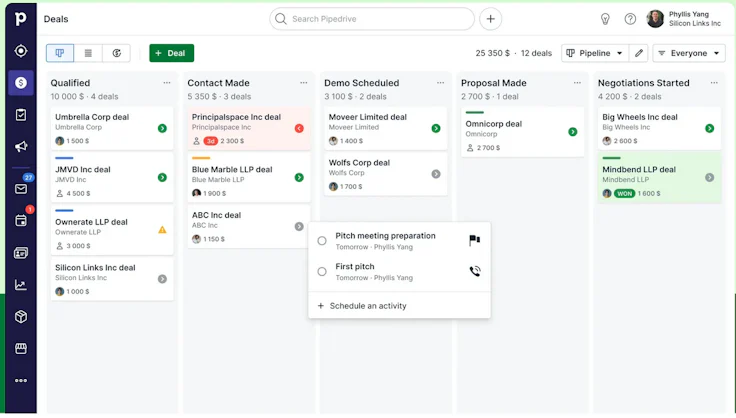Open the Everyone filter dropdown

click(x=689, y=53)
